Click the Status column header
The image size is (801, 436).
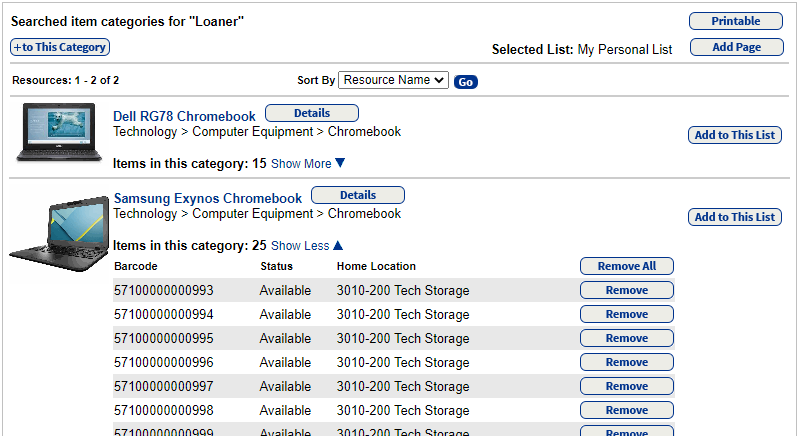pyautogui.click(x=276, y=266)
